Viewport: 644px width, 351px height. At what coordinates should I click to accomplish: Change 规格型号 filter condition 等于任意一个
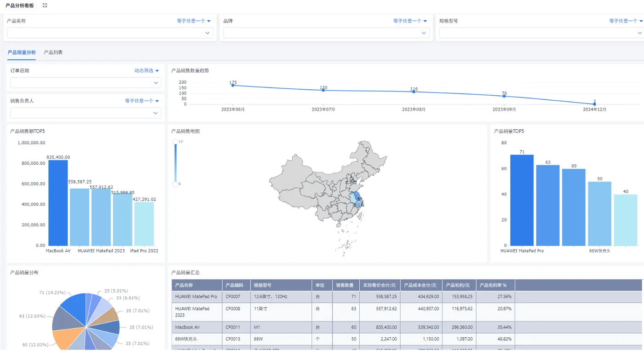(x=626, y=21)
